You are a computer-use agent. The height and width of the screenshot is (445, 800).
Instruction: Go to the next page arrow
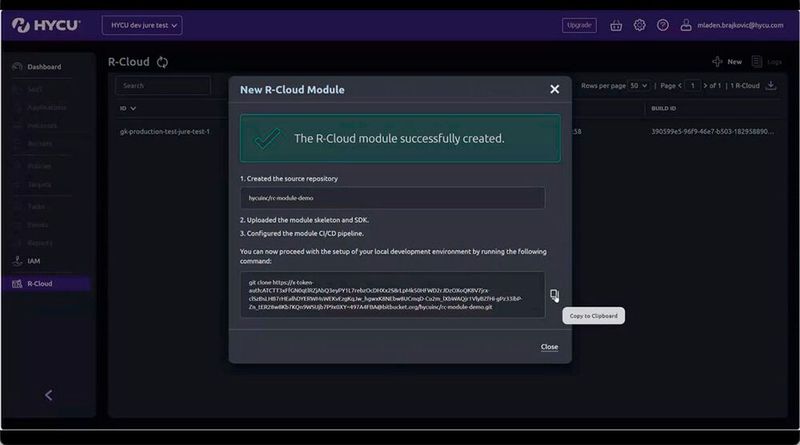705,86
